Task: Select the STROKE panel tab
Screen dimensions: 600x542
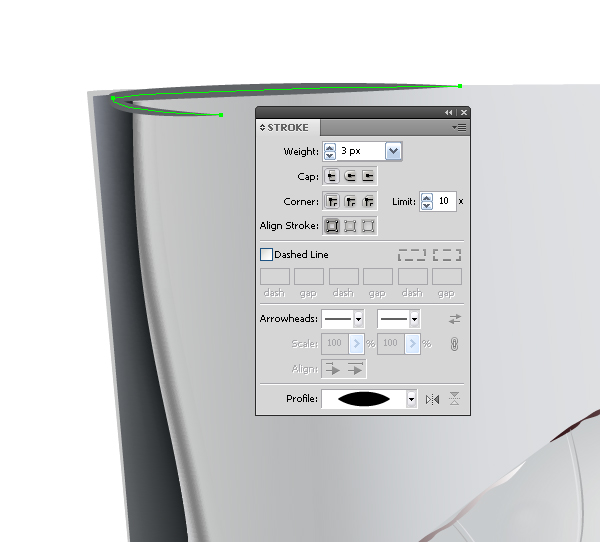Action: point(288,127)
